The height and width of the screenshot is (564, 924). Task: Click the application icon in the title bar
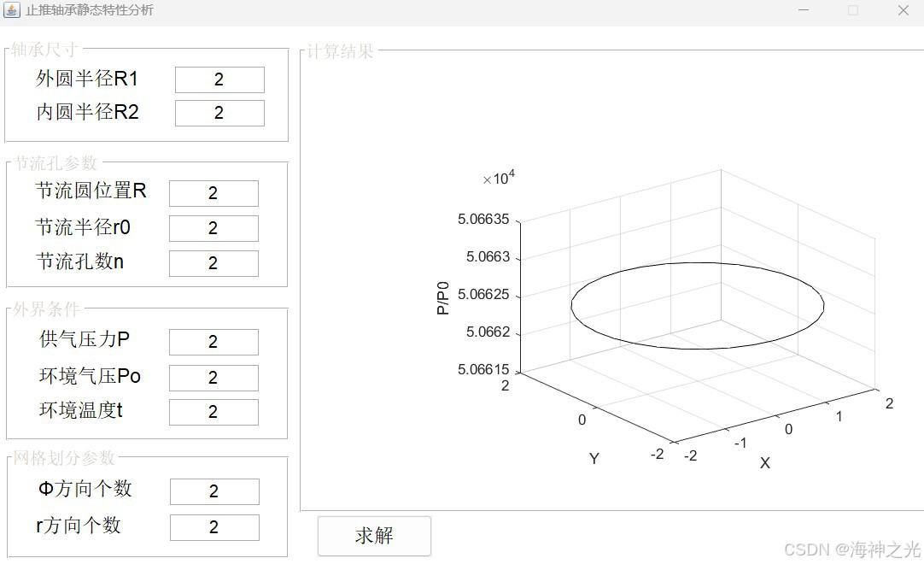(x=12, y=10)
